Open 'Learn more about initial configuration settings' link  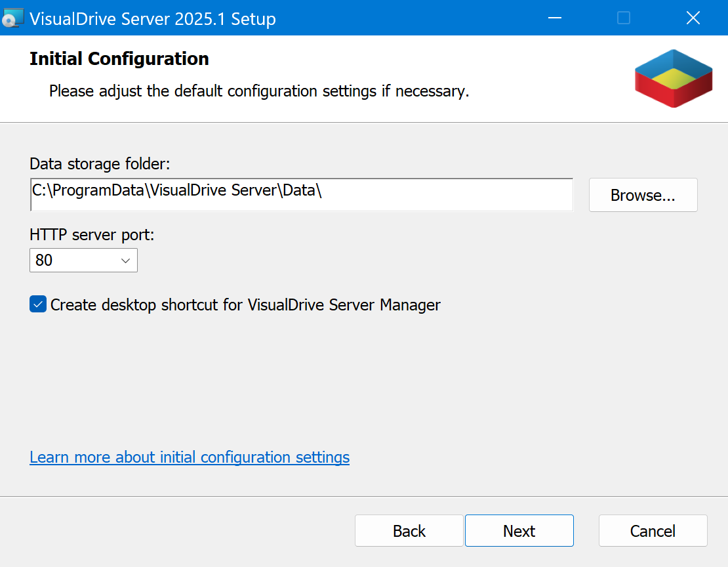pos(190,457)
